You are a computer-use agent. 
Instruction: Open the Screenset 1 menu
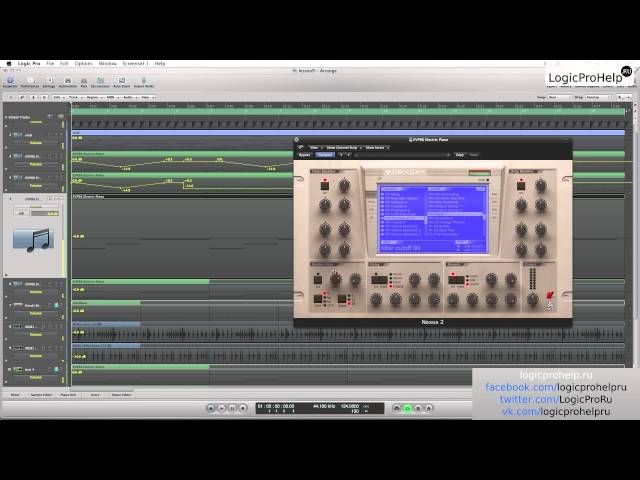click(x=136, y=64)
